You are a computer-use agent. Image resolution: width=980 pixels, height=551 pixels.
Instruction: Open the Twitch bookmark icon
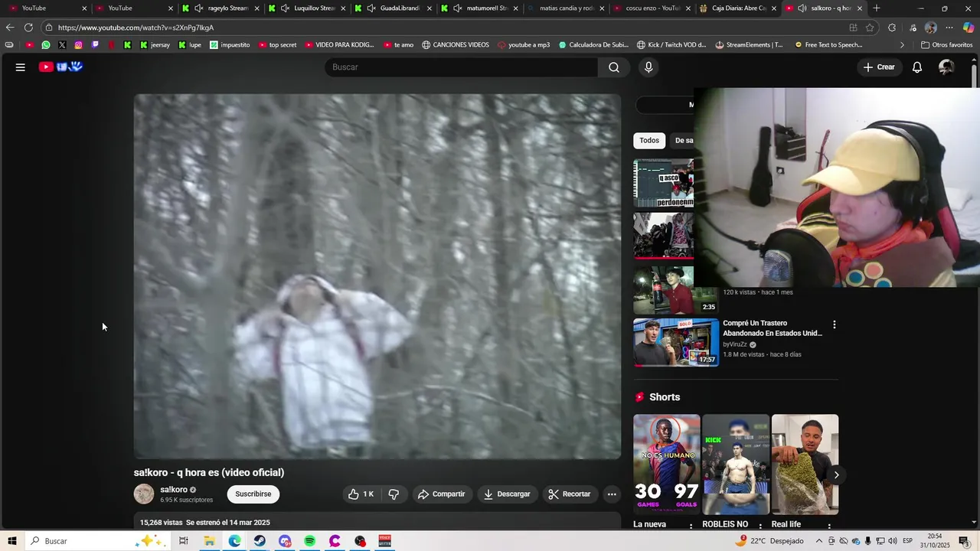(95, 45)
